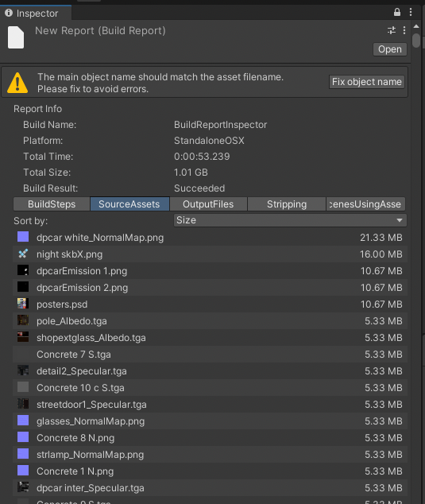The height and width of the screenshot is (504, 425).
Task: Click New Report (Build Report) title
Action: [100, 31]
